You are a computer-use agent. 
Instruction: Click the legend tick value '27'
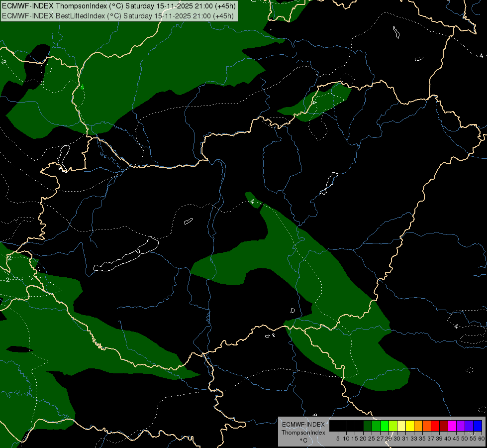[380, 439]
